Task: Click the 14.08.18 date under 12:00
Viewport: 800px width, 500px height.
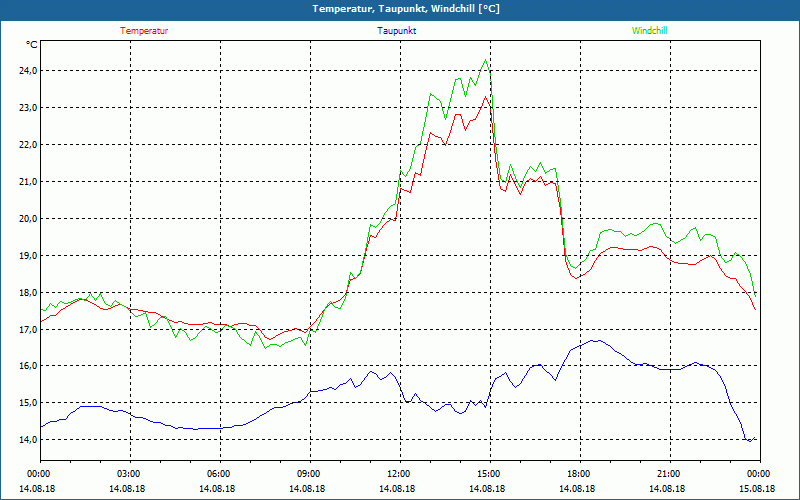Action: pos(397,489)
